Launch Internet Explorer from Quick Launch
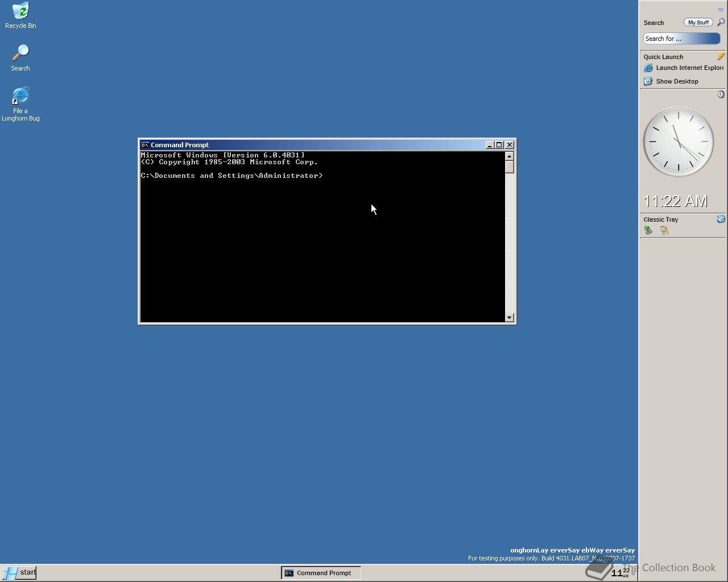728x582 pixels. click(x=684, y=68)
